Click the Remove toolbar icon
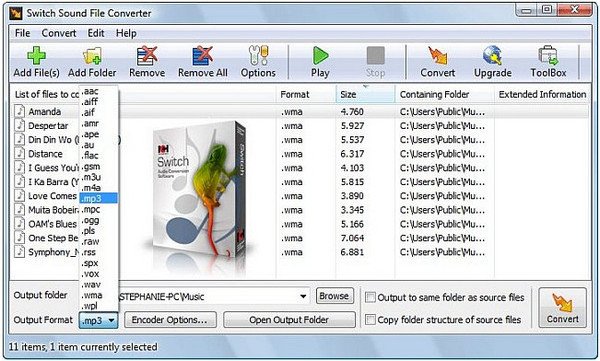This screenshot has height=361, width=600. click(147, 56)
